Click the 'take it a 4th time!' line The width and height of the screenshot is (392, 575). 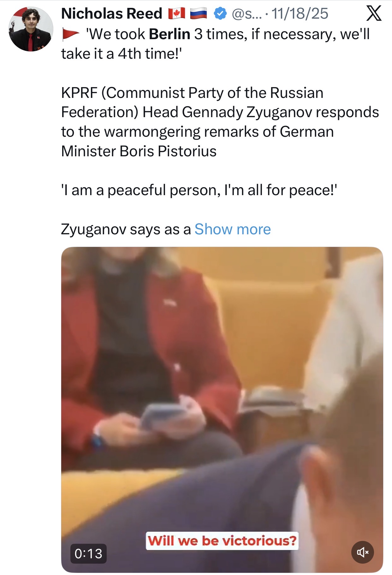coord(122,54)
